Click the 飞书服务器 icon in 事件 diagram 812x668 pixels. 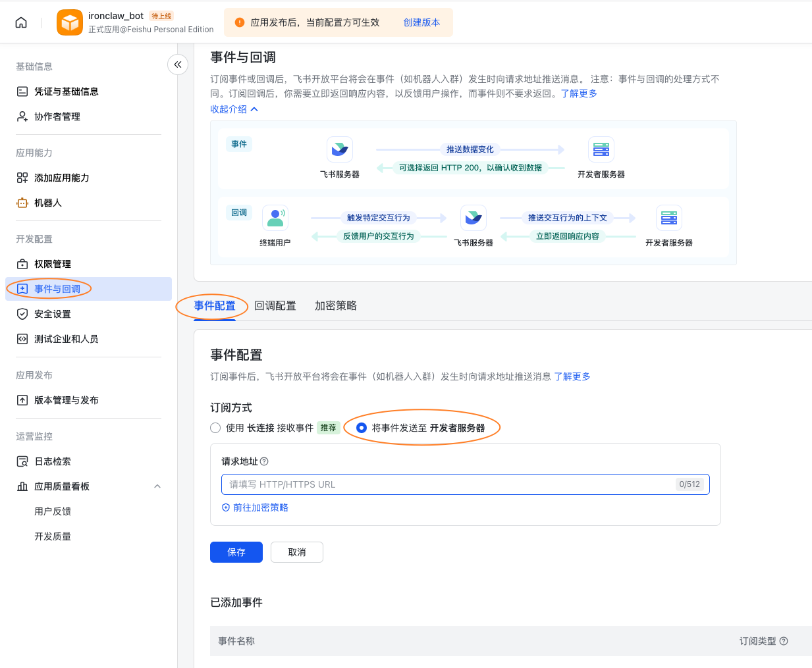[340, 149]
